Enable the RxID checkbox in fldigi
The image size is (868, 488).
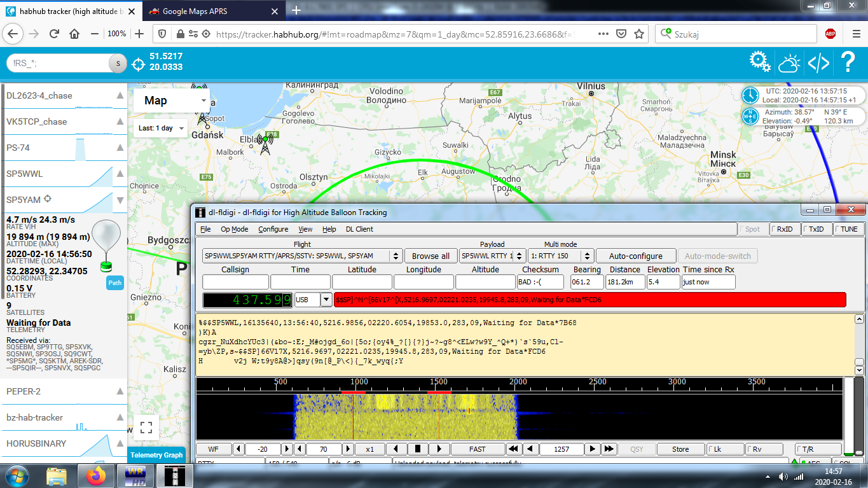pyautogui.click(x=783, y=229)
